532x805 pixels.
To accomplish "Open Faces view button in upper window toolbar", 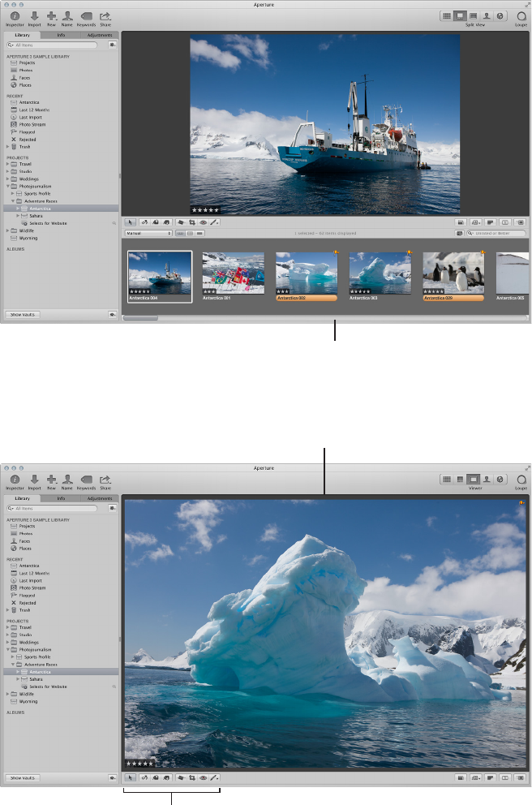I will pyautogui.click(x=487, y=16).
